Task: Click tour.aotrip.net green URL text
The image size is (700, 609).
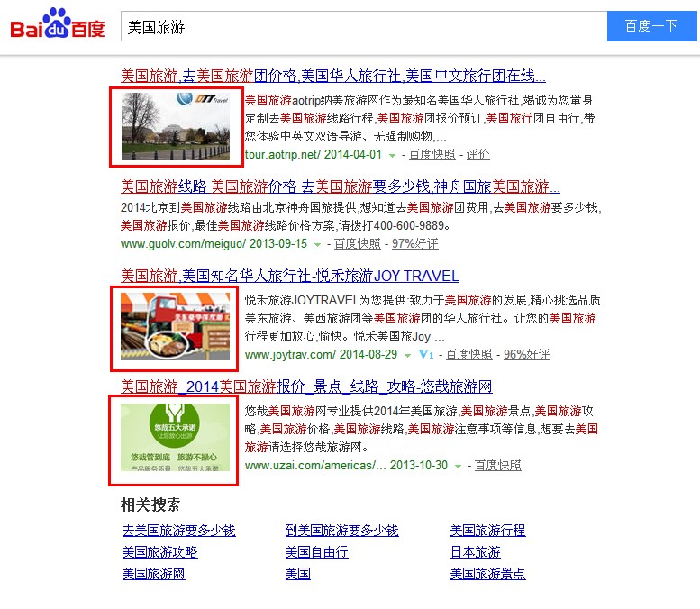Action: point(283,154)
